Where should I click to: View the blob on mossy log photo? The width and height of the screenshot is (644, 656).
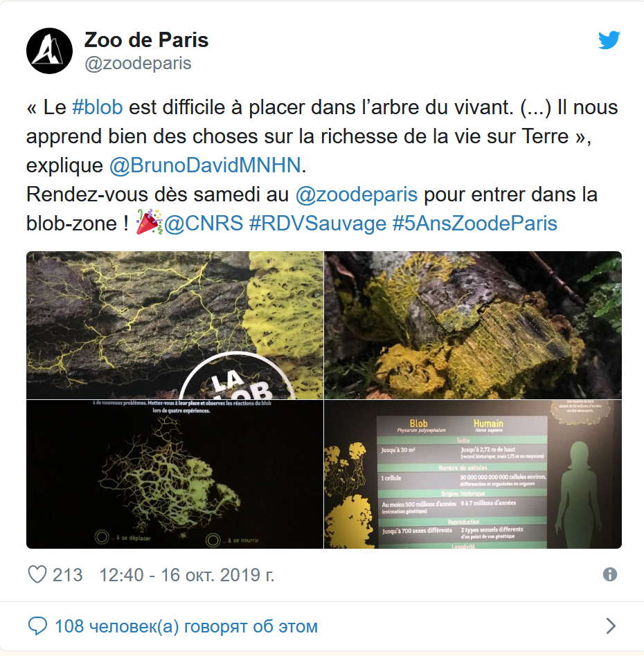click(473, 325)
